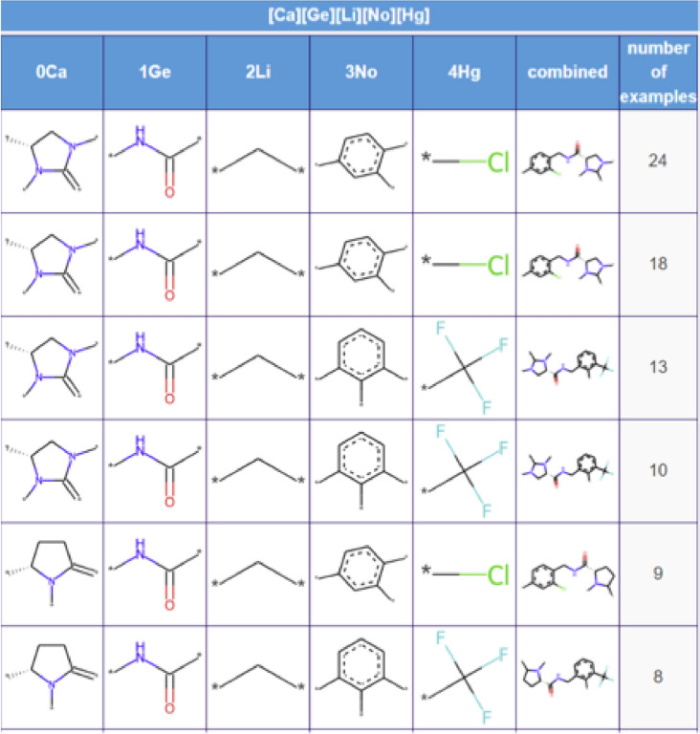Select the 1Ge amide fragment in the 24-examples row

[x=155, y=162]
